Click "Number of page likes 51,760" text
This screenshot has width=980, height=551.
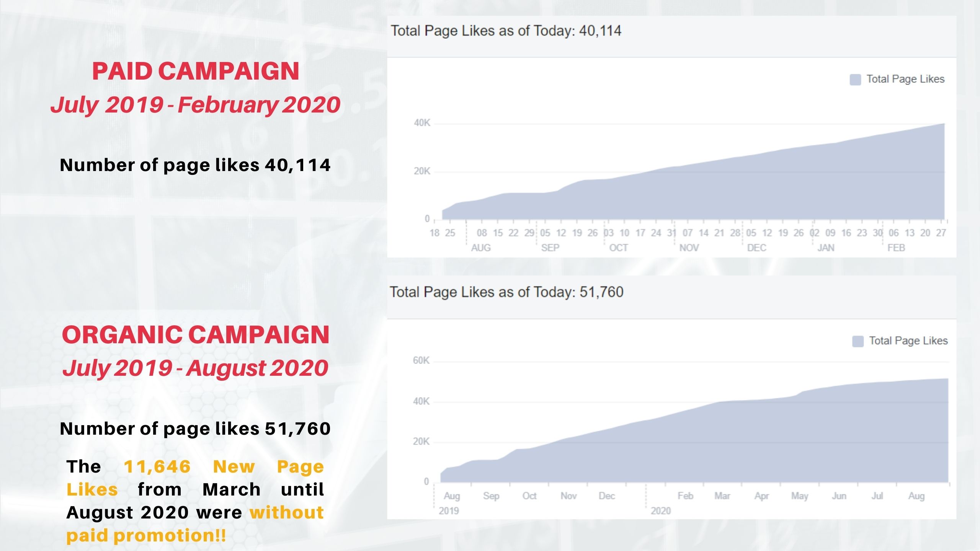pos(195,429)
